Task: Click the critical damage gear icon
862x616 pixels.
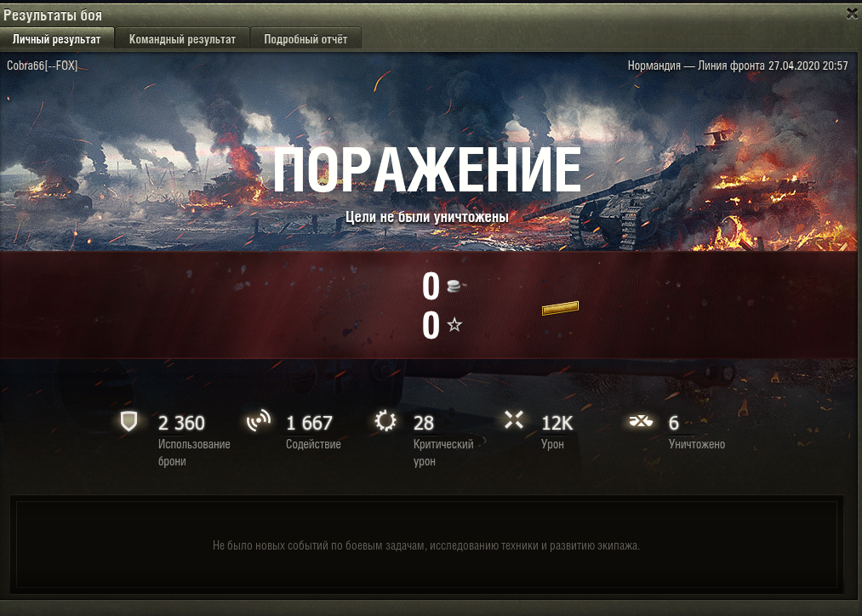Action: tap(385, 421)
